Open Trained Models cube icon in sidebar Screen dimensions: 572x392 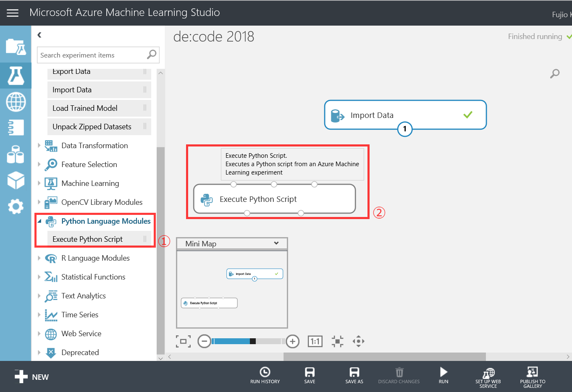16,180
